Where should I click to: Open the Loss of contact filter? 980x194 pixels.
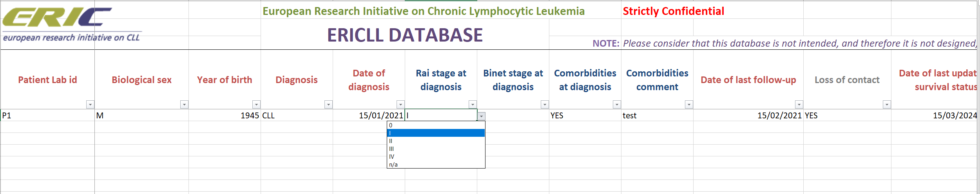pyautogui.click(x=887, y=105)
